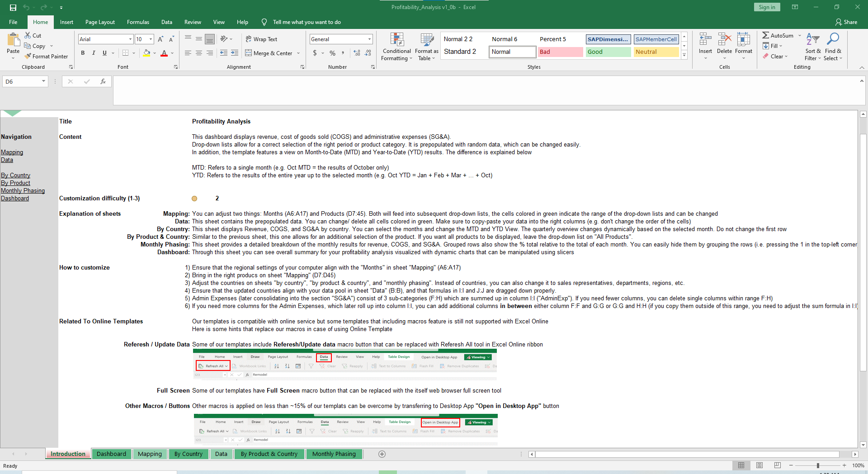Viewport: 868px width, 474px height.
Task: Follow the Mapping navigation link
Action: [x=12, y=152]
